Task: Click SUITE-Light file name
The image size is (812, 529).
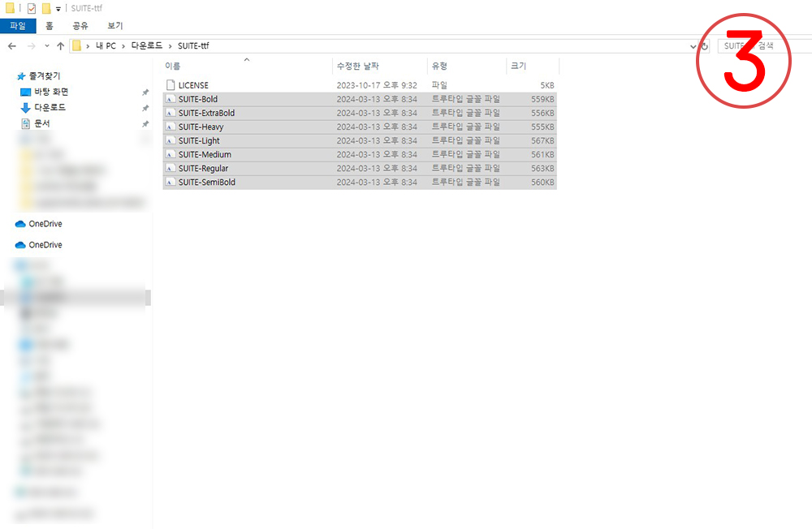Action: [199, 141]
